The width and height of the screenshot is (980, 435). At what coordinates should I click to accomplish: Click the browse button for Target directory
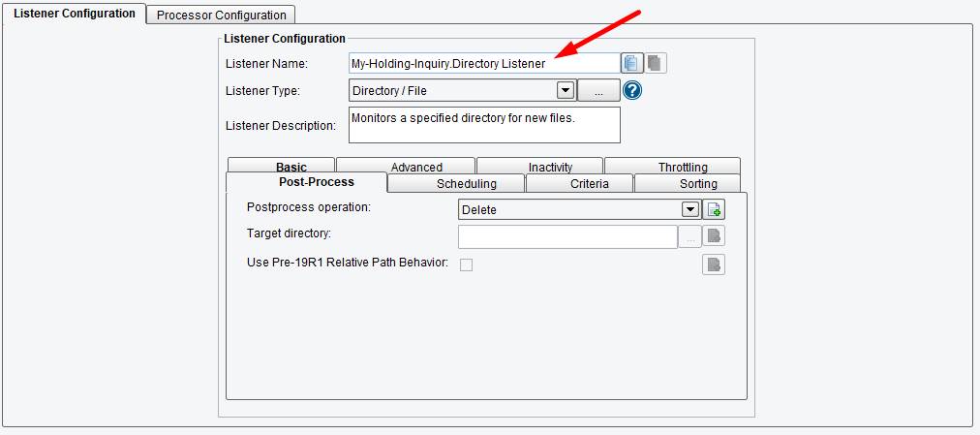point(690,237)
